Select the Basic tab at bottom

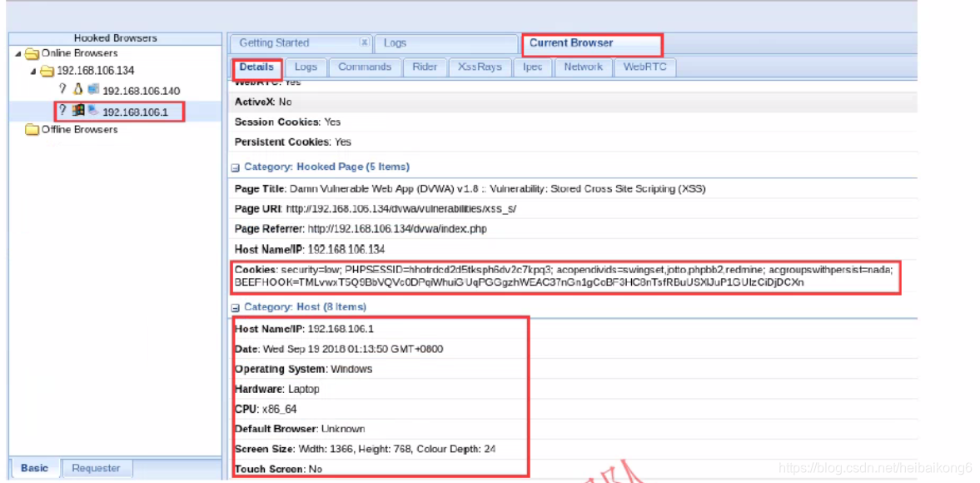35,468
